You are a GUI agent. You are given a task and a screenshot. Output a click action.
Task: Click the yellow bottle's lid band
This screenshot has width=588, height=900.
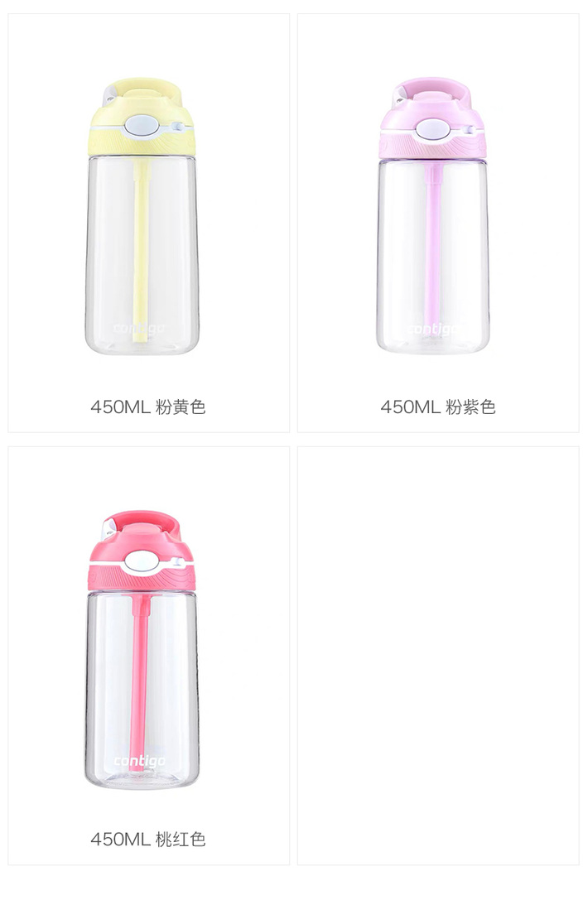[142, 142]
